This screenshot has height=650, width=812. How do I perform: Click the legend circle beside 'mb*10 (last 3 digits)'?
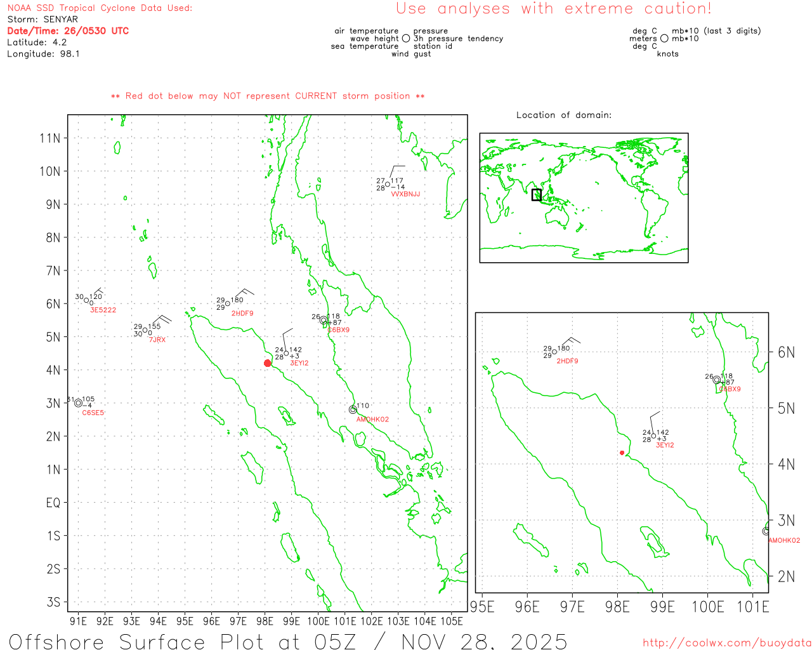tap(664, 39)
